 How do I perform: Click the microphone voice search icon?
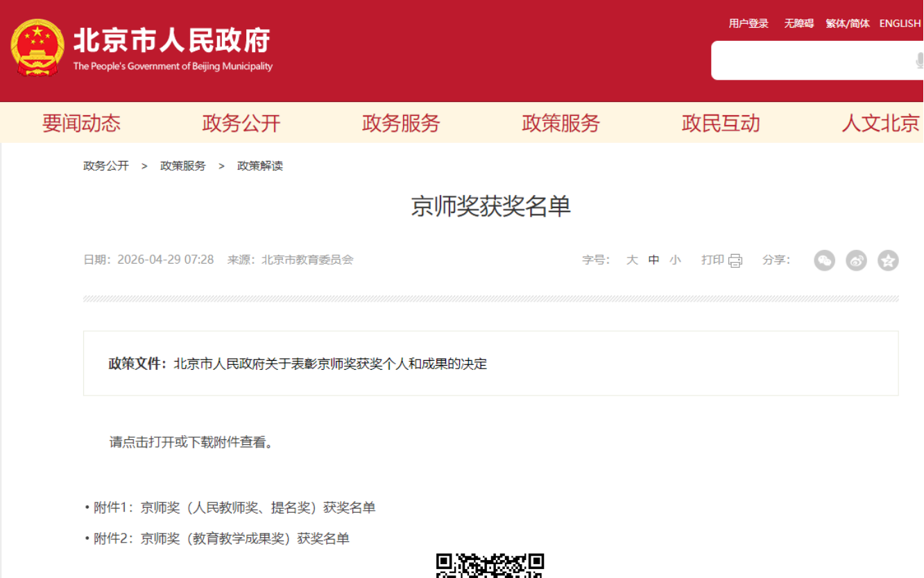coord(918,61)
